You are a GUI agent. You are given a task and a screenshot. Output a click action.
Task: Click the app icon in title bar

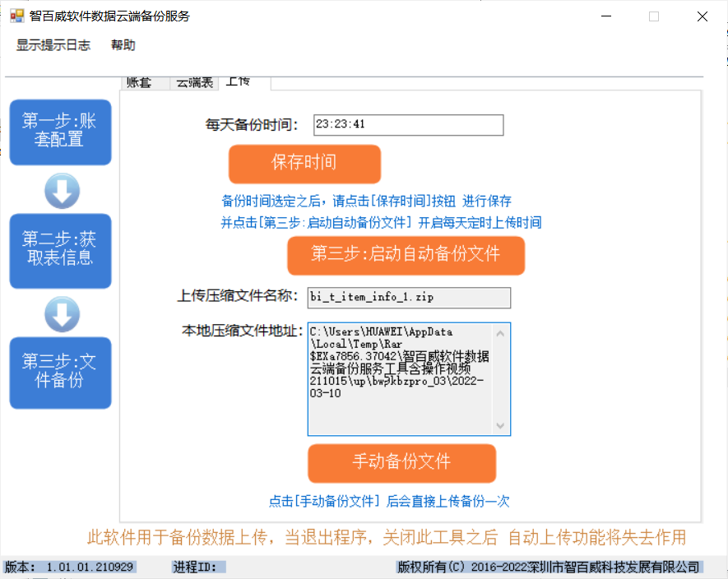[16, 16]
